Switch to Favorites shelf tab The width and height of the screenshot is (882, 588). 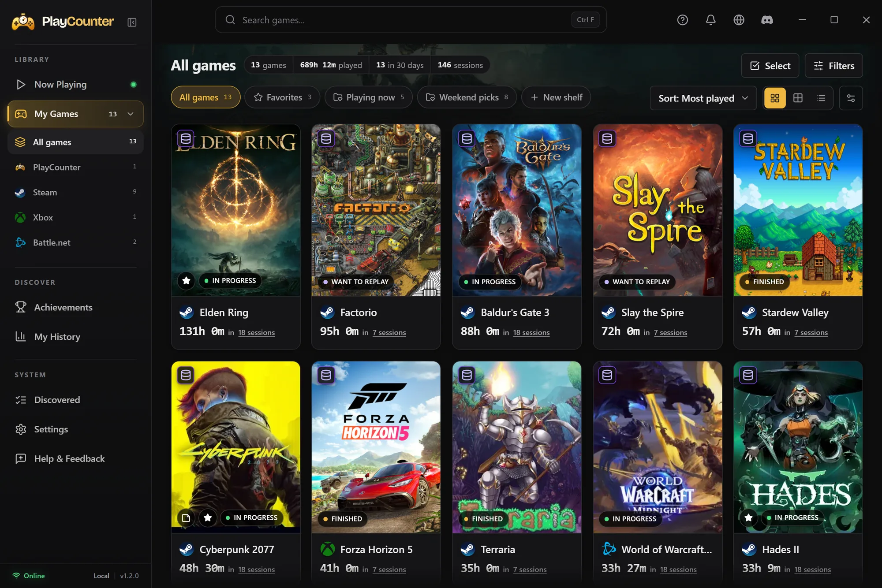coord(283,97)
